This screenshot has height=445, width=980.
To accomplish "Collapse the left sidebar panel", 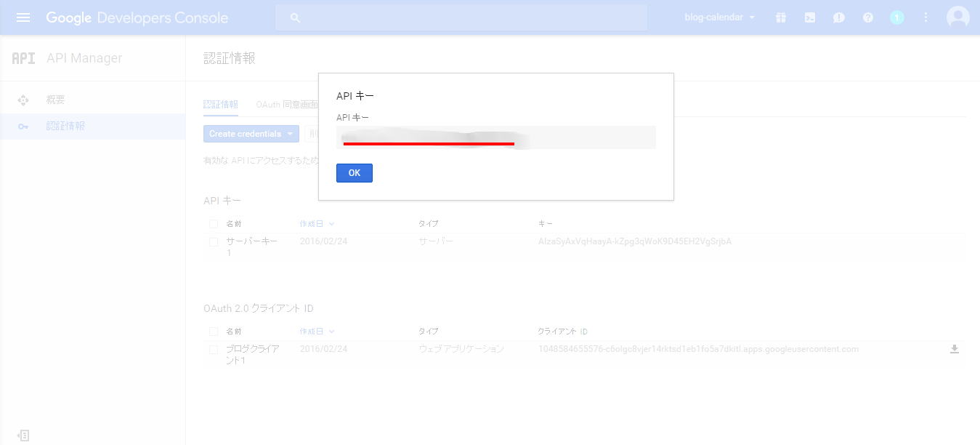I will (x=23, y=435).
